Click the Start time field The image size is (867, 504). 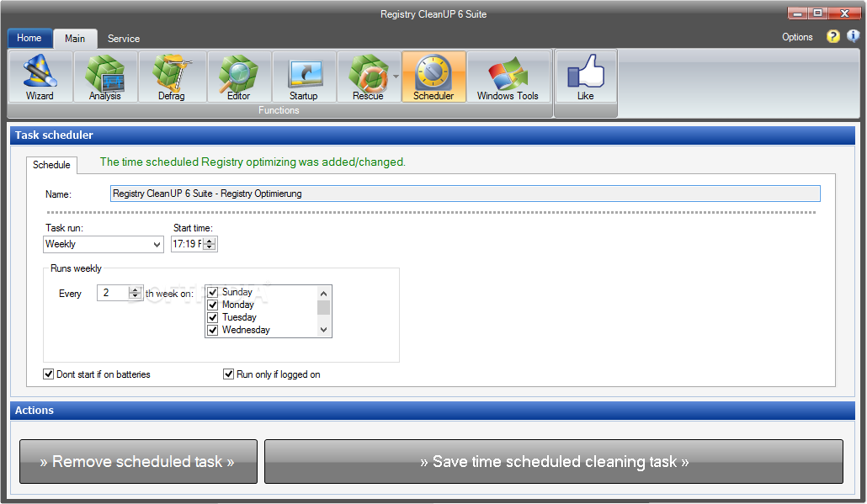[x=187, y=244]
